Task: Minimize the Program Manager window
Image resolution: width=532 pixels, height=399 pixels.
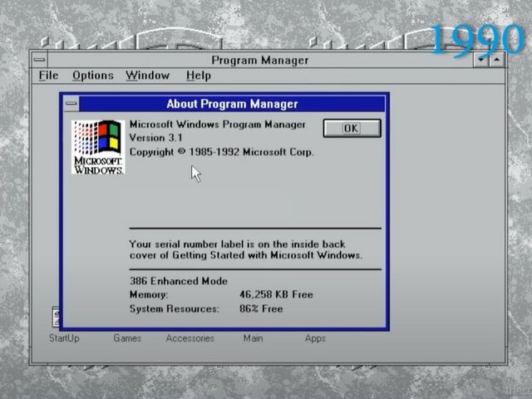Action: (x=480, y=61)
